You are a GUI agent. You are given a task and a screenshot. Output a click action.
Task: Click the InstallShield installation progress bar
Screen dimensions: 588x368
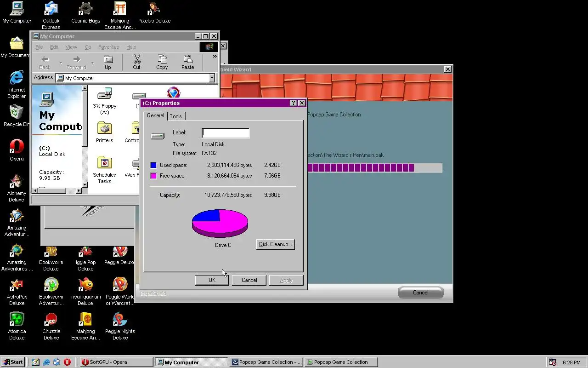374,168
